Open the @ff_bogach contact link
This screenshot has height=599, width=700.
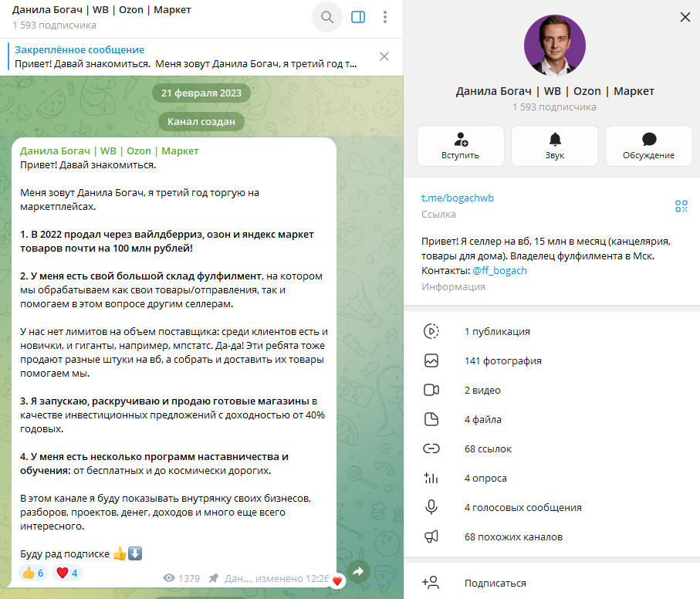pyautogui.click(x=499, y=270)
